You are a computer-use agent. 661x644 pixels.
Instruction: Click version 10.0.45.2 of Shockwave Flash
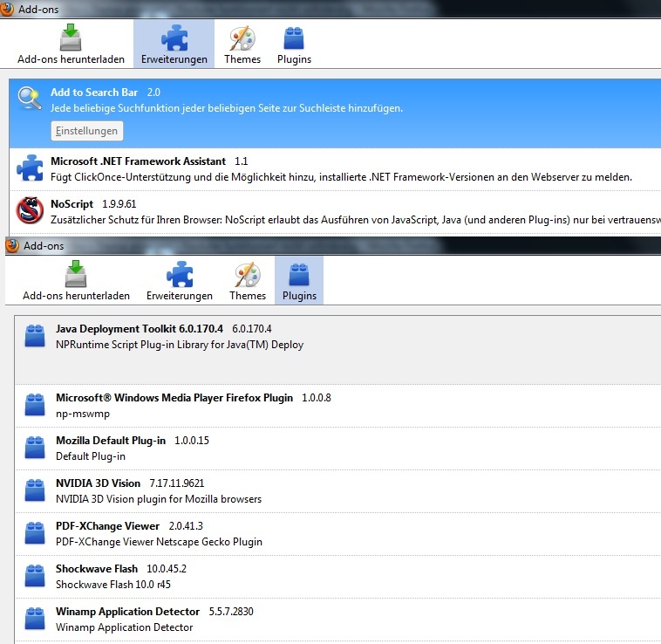(167, 569)
